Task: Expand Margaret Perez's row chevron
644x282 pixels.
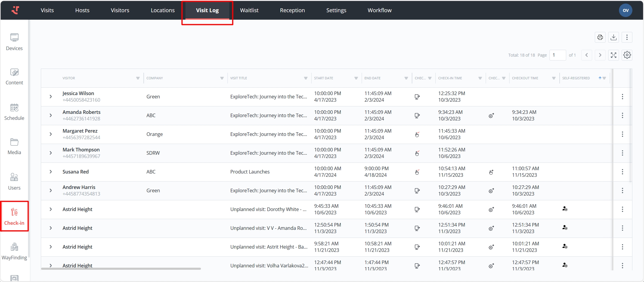Action: pos(51,134)
